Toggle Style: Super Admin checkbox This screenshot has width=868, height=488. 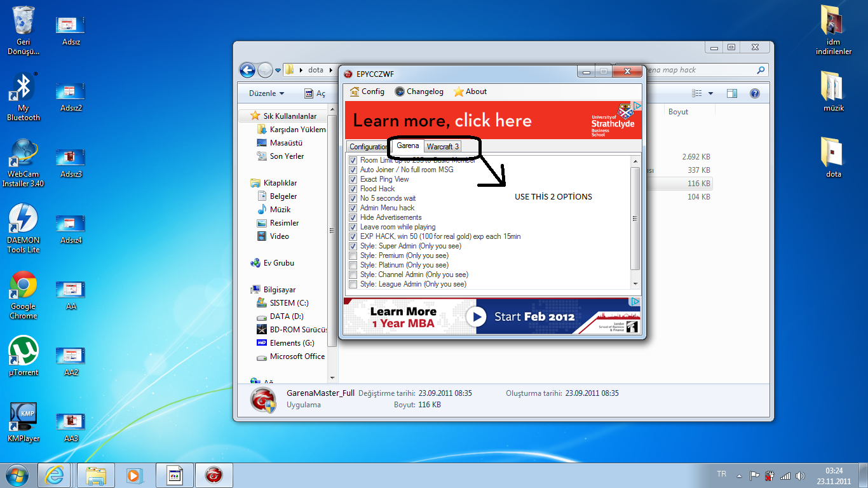353,246
